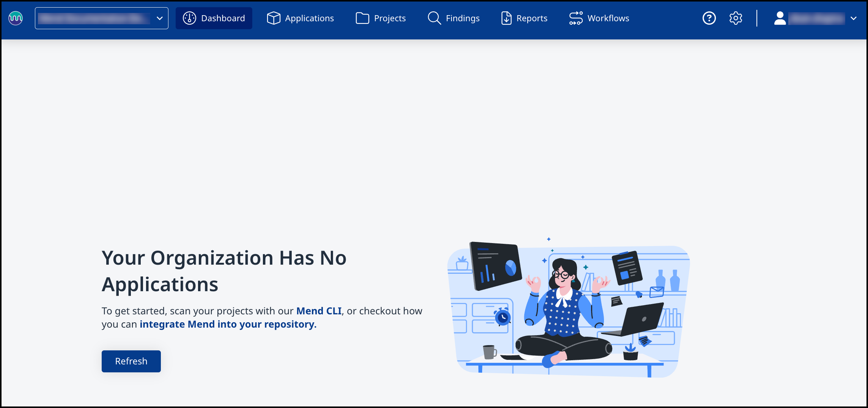Go to the Findings tab
The image size is (868, 408).
[462, 18]
